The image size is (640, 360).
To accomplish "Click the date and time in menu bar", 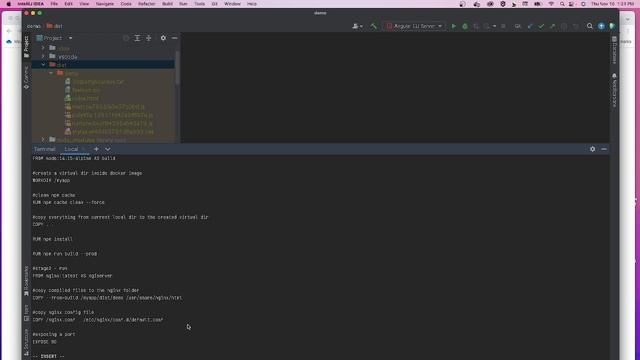I will point(613,4).
